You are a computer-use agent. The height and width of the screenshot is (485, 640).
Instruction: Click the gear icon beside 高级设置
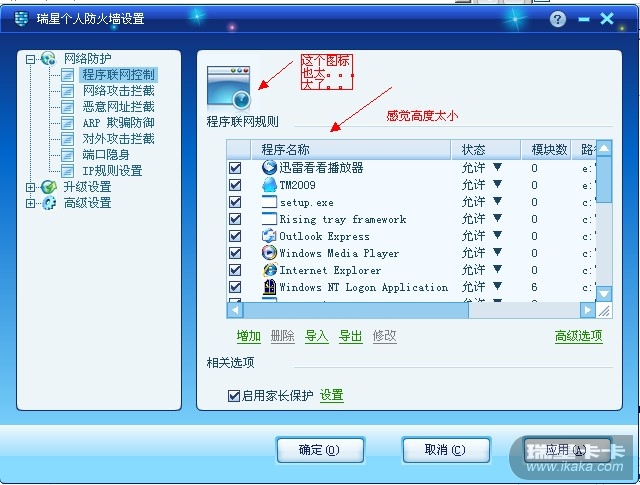[x=49, y=203]
